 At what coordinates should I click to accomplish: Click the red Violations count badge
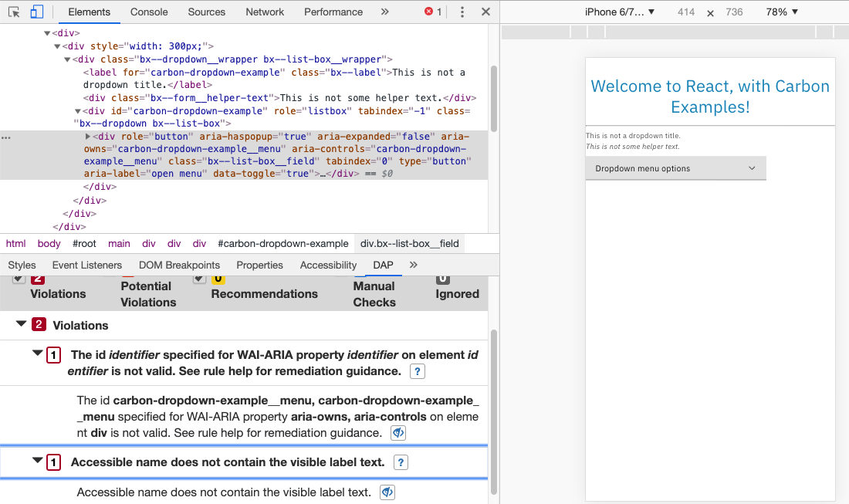click(38, 279)
